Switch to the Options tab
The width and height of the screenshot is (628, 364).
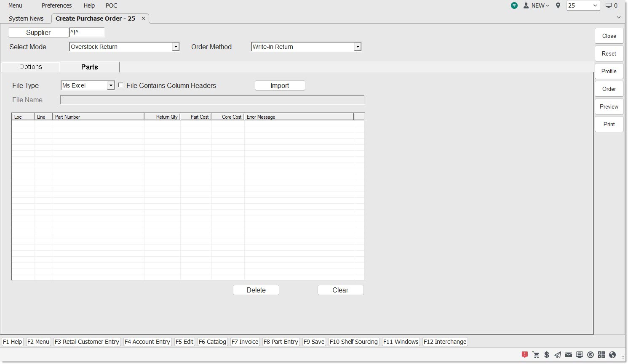tap(31, 67)
